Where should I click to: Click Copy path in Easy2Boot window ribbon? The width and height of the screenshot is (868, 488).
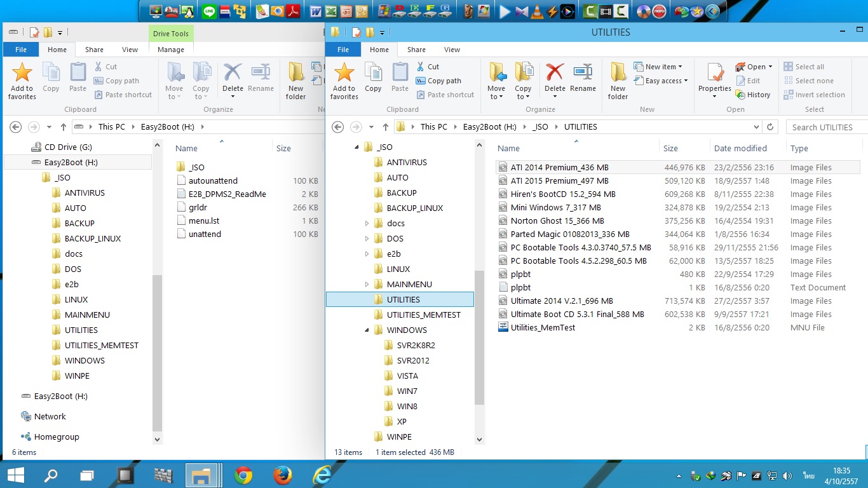click(116, 81)
